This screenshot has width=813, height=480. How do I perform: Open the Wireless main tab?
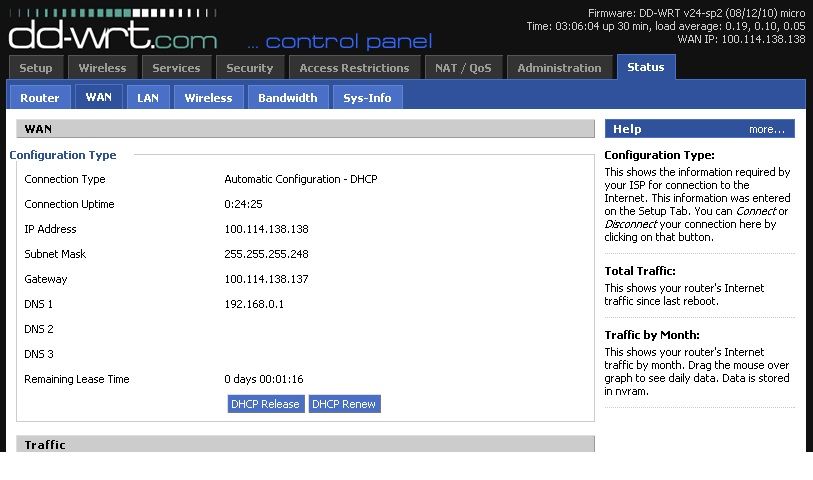click(103, 67)
